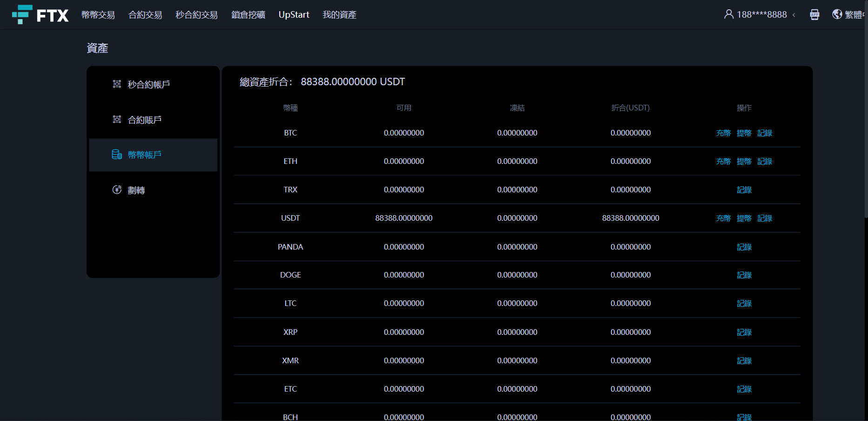Open 鎖倉挖礦 in the top menu

[248, 15]
